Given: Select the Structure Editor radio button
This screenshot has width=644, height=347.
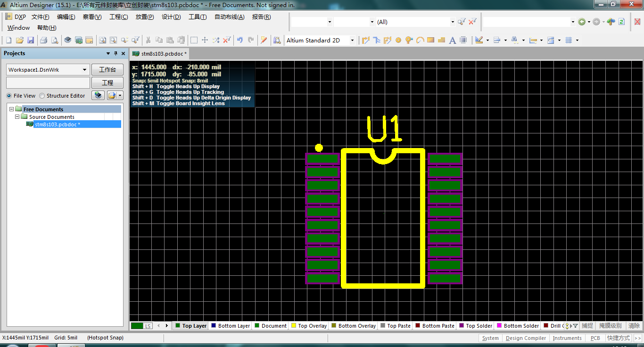Looking at the screenshot, I should [42, 96].
